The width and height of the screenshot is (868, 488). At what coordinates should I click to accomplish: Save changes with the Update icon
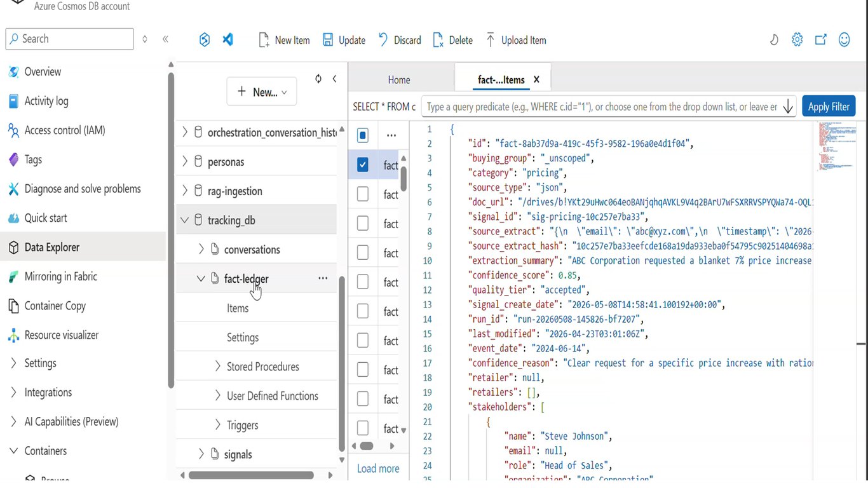328,40
